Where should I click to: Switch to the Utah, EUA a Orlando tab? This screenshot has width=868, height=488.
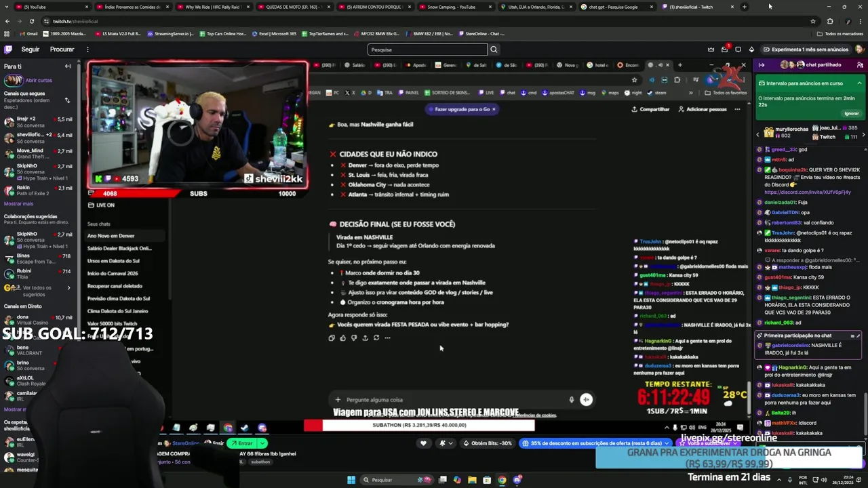[x=536, y=7]
